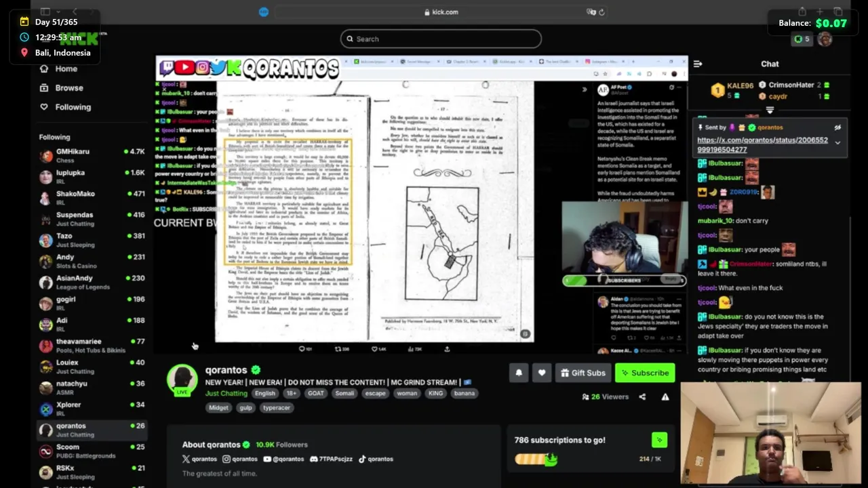
Task: Open the Kick points counter showing 5
Action: point(802,39)
